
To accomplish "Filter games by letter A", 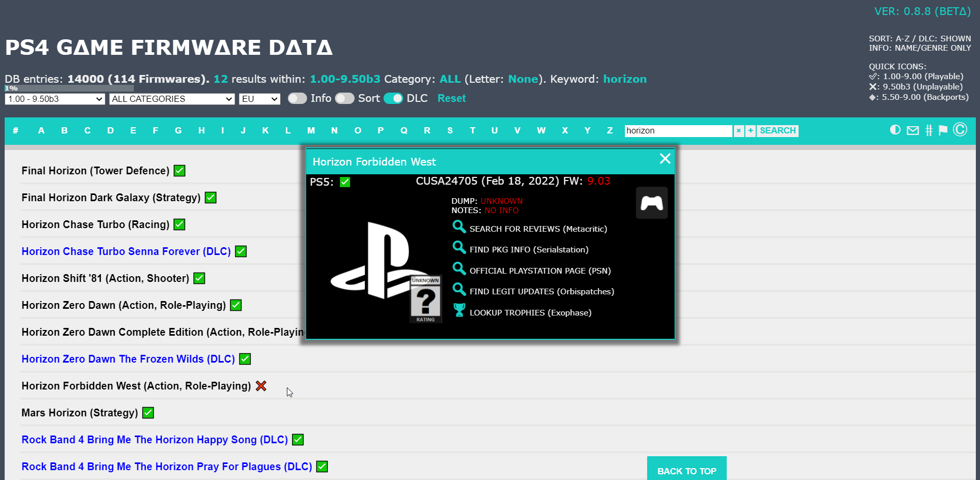I will tap(41, 130).
